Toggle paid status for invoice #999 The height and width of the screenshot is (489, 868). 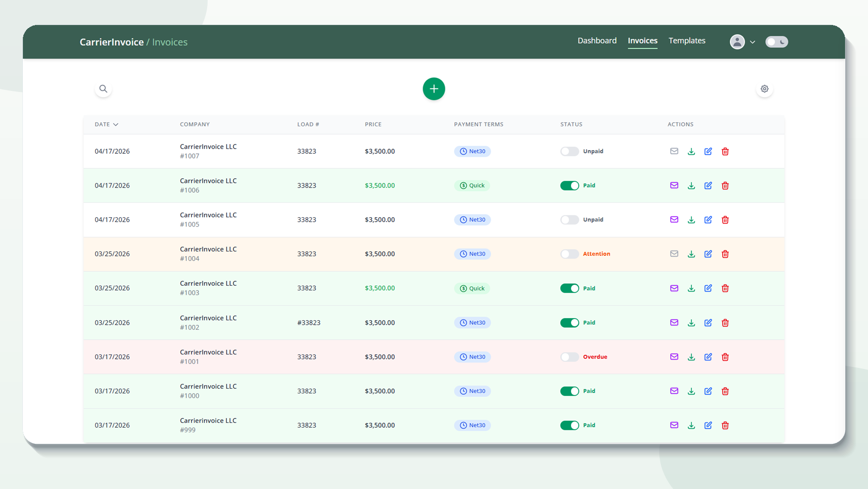569,425
